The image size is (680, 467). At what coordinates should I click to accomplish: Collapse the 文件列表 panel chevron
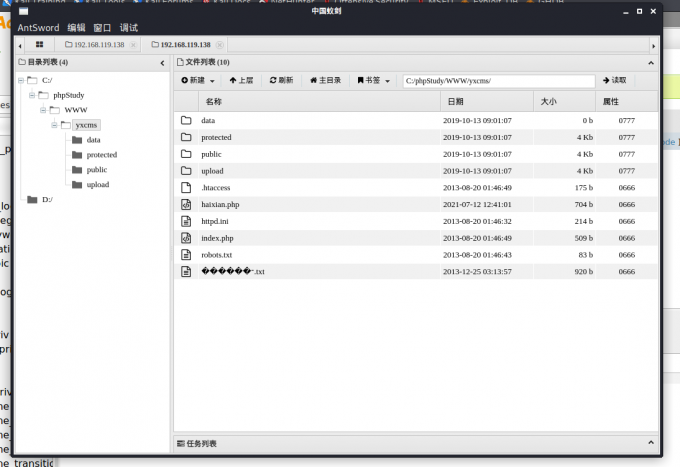click(x=651, y=63)
